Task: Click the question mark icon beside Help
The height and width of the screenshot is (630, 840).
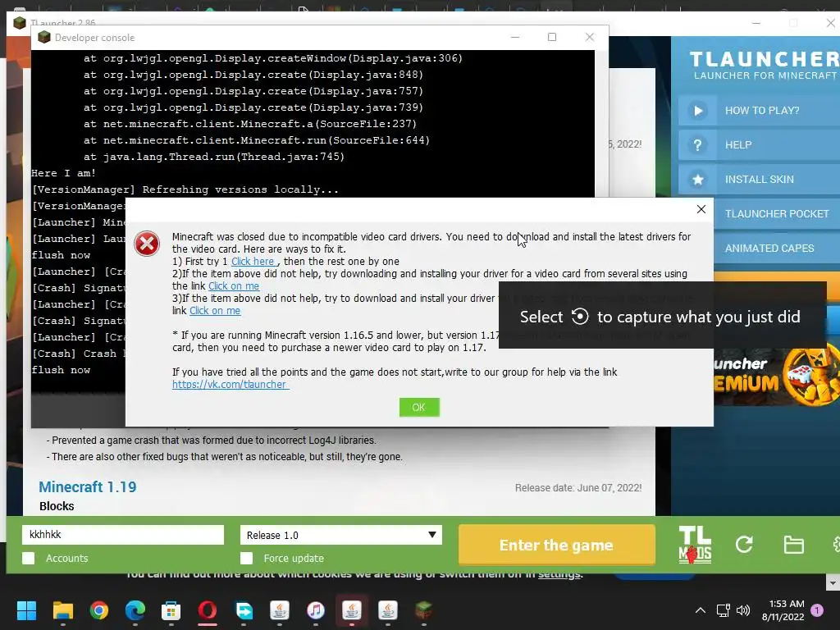Action: [x=697, y=144]
